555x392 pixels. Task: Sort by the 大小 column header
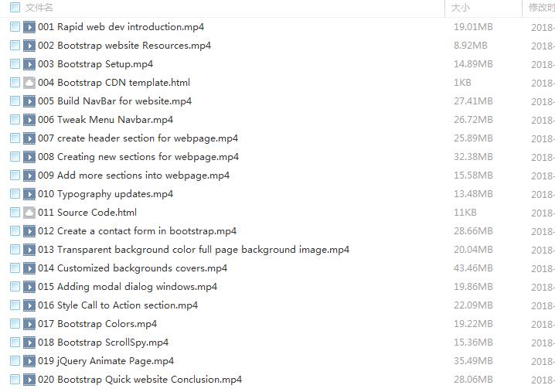(x=461, y=8)
